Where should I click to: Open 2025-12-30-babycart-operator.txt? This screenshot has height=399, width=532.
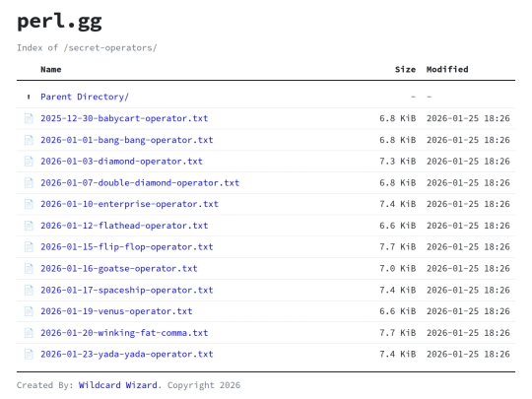click(124, 118)
